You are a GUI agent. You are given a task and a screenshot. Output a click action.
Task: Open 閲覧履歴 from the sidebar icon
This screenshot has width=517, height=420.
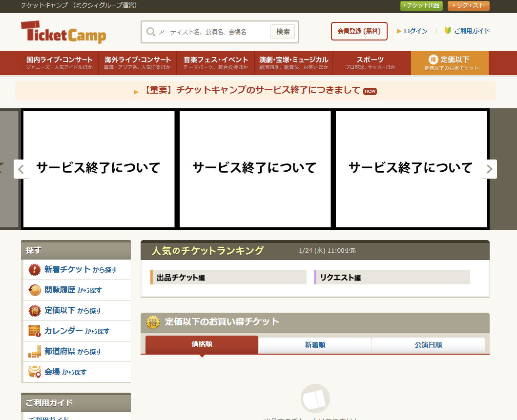coord(33,290)
